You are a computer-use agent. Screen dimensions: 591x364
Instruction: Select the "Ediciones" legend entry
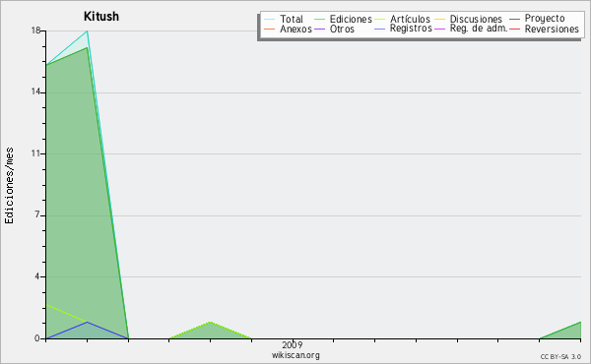351,19
